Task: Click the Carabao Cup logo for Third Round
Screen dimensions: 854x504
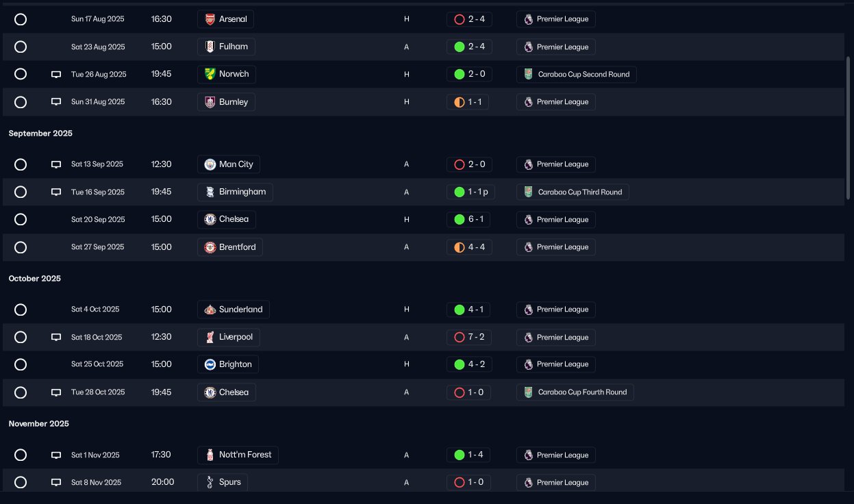Action: [528, 192]
